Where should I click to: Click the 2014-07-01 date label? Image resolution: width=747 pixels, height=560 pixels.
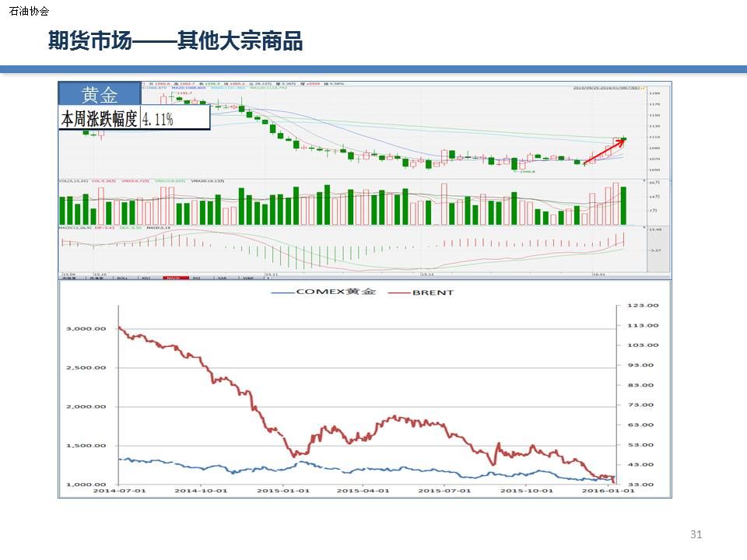[x=119, y=491]
